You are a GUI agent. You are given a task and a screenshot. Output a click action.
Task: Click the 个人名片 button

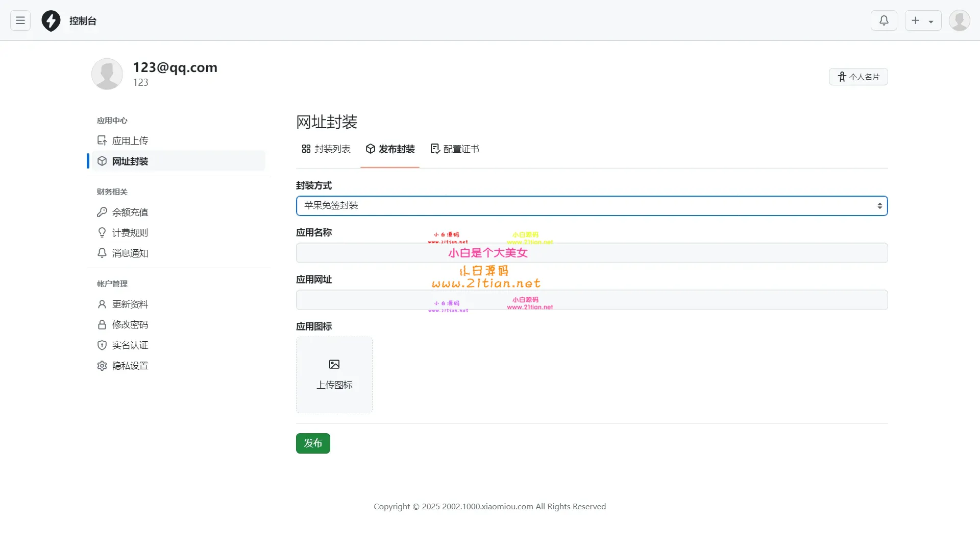[858, 77]
